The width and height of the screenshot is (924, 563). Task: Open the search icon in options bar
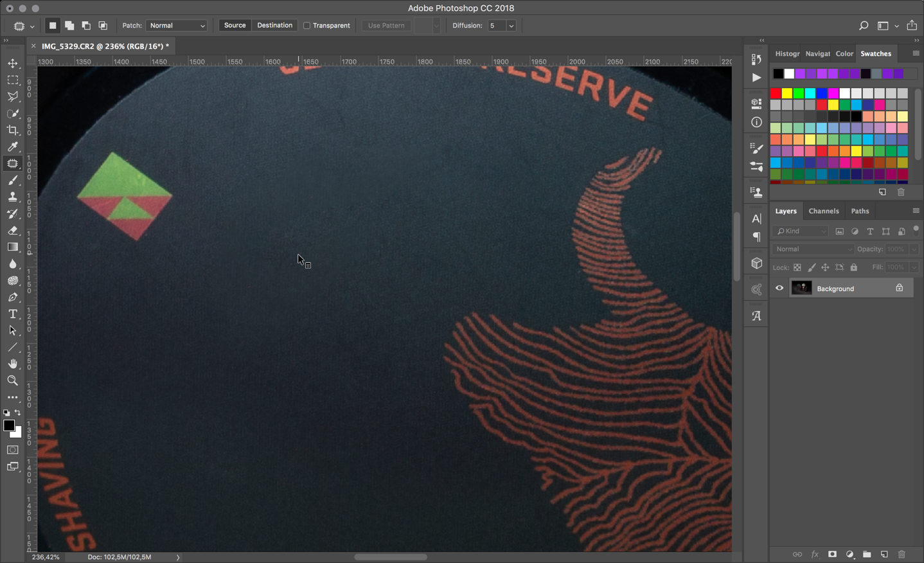tap(864, 26)
